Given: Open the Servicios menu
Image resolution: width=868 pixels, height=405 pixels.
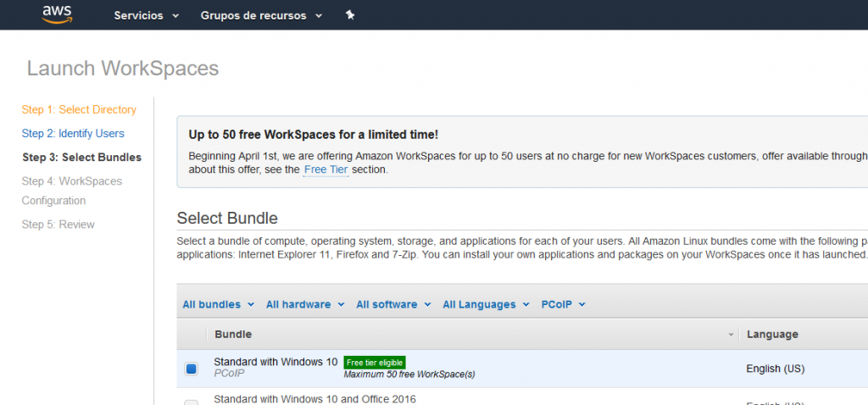Looking at the screenshot, I should coord(147,15).
